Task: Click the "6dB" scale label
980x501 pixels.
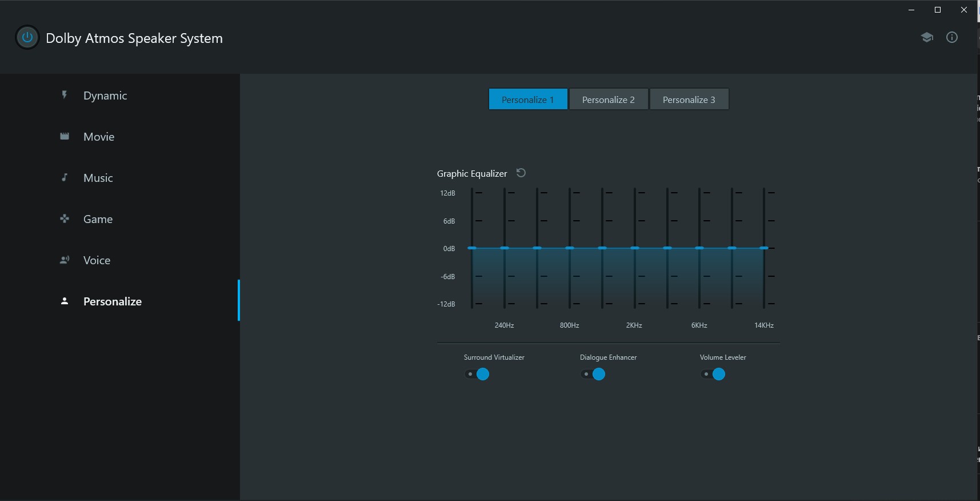Action: tap(449, 221)
